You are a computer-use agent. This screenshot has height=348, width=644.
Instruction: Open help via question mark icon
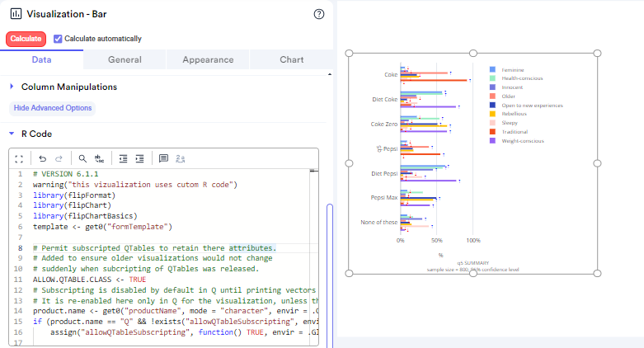319,14
